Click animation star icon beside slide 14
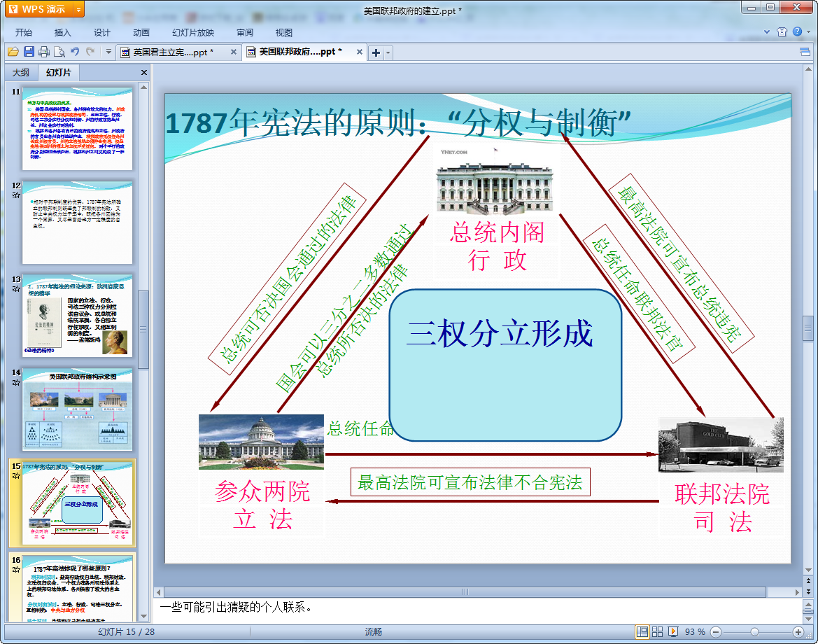 coord(16,382)
